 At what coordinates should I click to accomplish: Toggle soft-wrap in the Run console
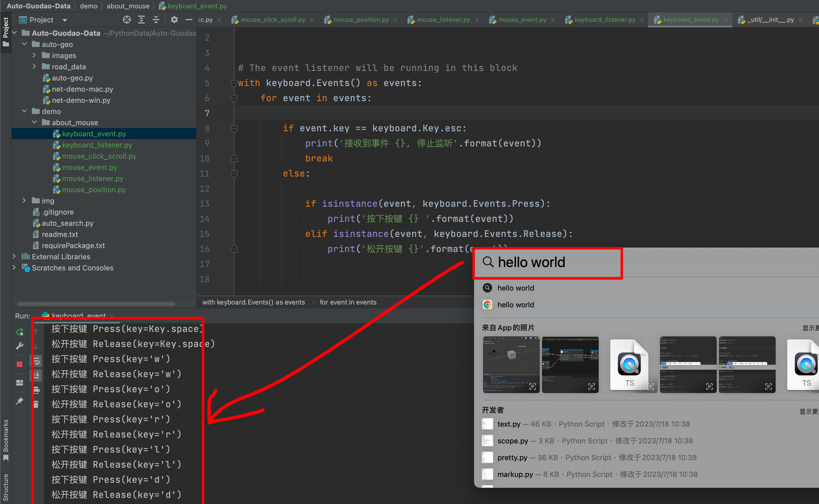36,361
